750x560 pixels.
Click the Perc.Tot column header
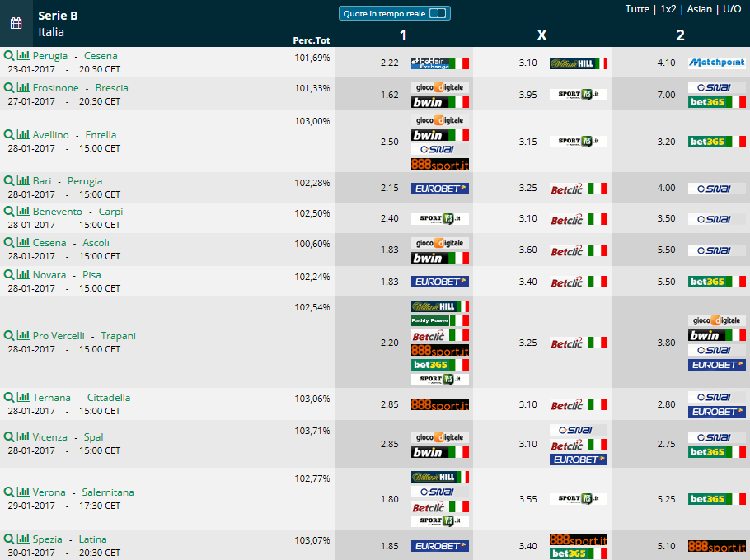click(x=312, y=40)
